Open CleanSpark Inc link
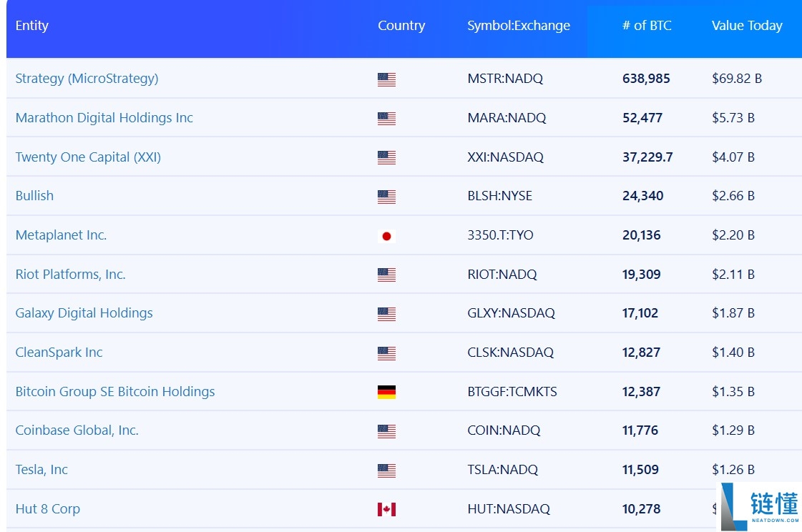This screenshot has height=532, width=802. tap(59, 352)
